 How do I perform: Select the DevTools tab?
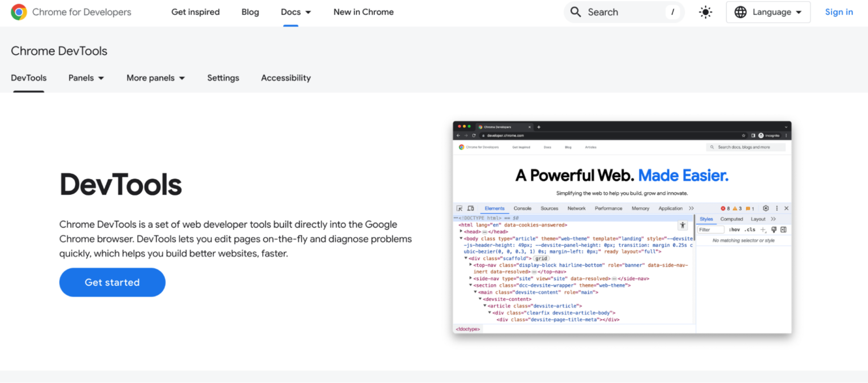pos(28,78)
